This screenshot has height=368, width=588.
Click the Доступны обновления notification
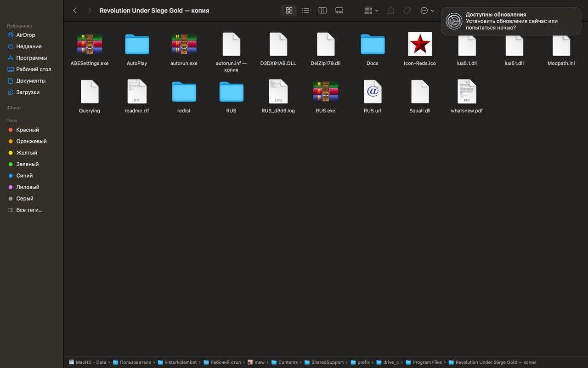(511, 21)
